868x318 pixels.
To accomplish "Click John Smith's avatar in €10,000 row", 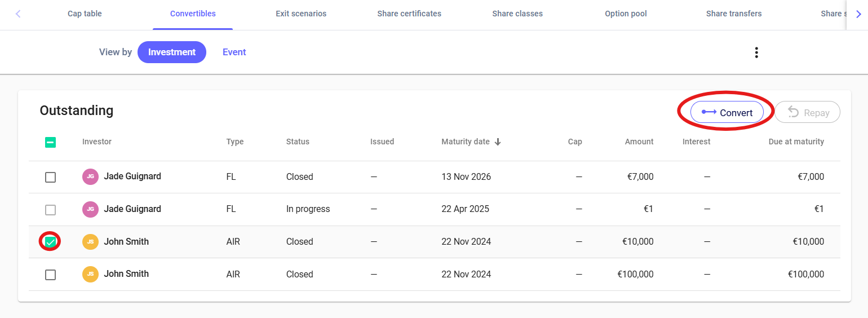I will 90,242.
